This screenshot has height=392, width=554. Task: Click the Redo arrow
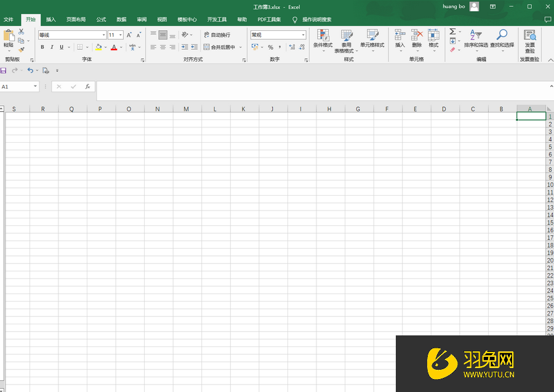(15, 71)
